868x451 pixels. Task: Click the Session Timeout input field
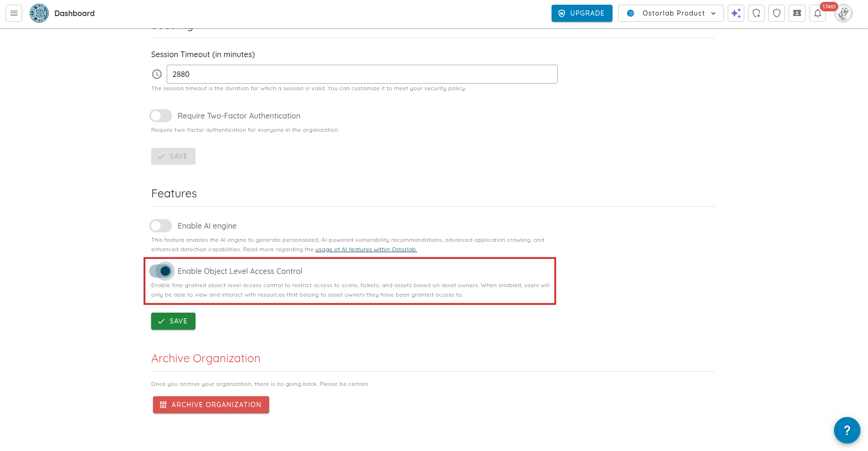coord(362,74)
